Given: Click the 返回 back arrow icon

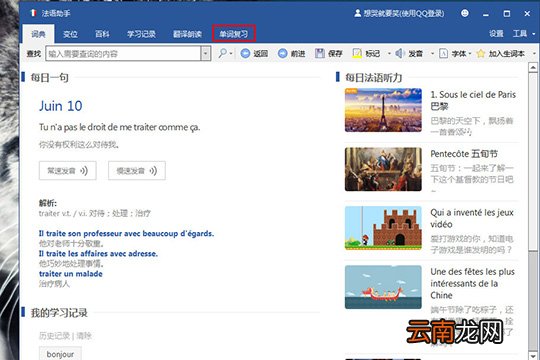Looking at the screenshot, I should [245, 53].
